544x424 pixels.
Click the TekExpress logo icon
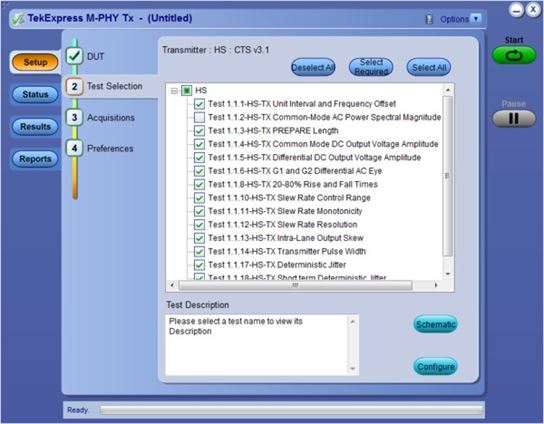coord(17,19)
